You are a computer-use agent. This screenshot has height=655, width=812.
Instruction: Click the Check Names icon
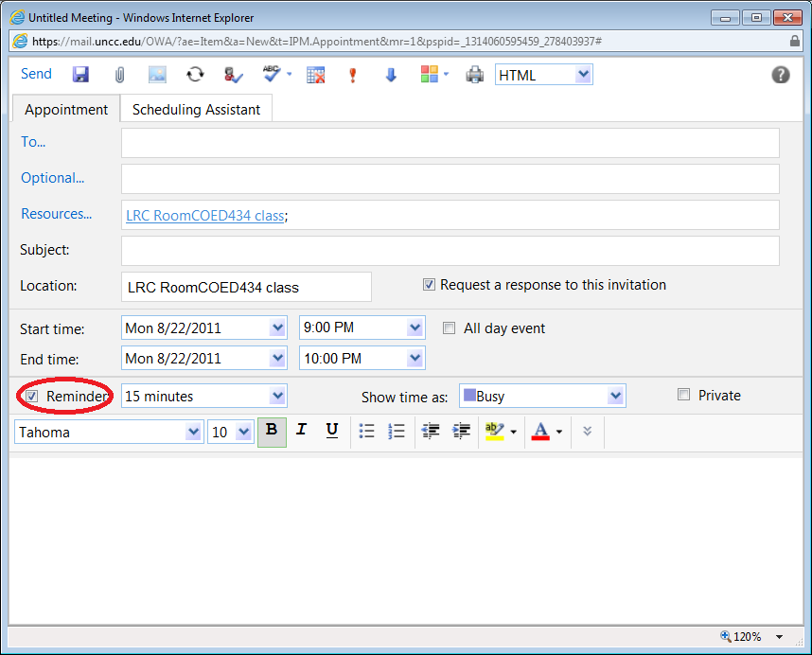[x=234, y=75]
